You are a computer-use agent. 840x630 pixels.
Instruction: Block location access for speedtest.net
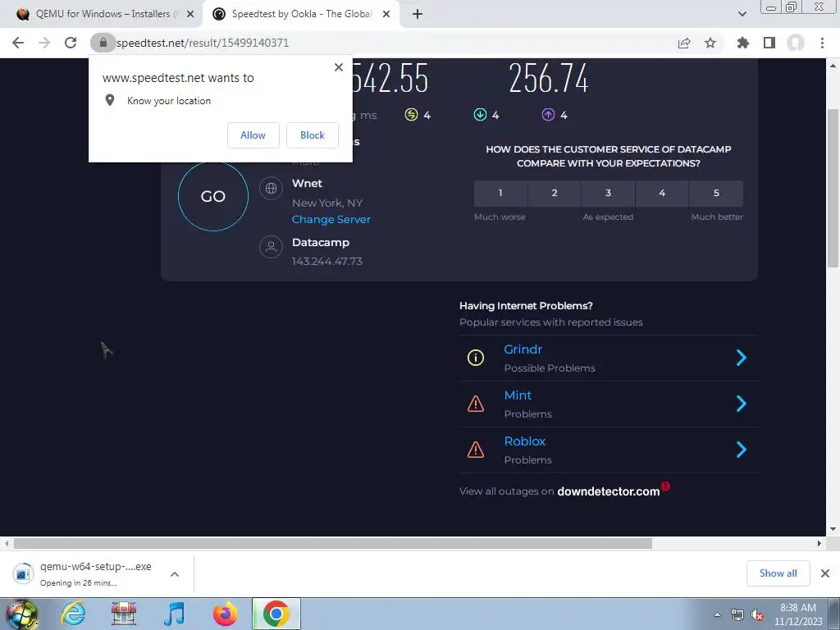coord(313,135)
